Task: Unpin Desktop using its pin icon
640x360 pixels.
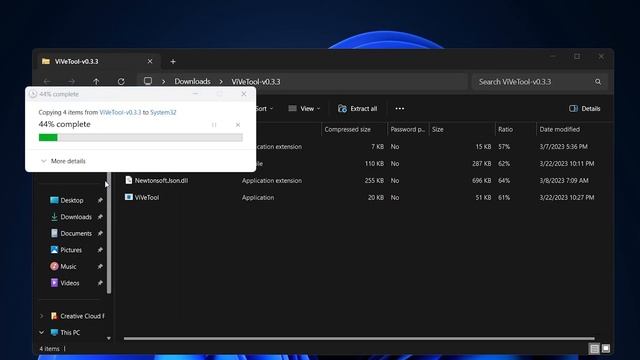Action: (100, 200)
